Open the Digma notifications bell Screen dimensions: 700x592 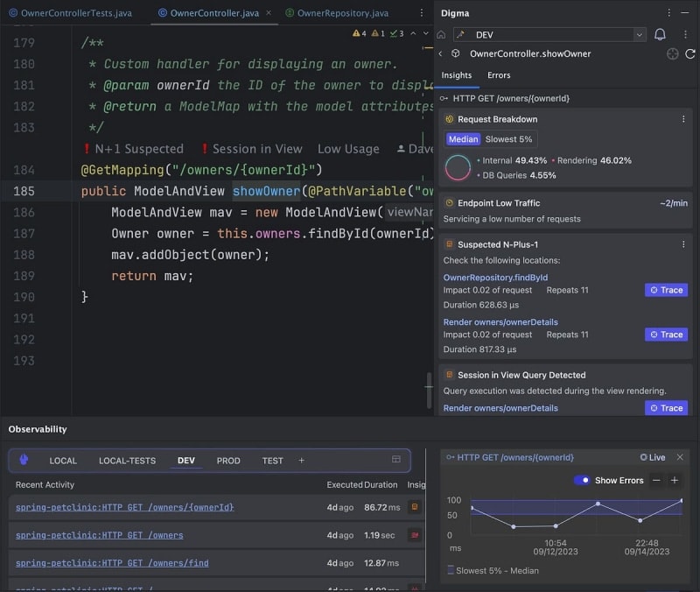click(660, 35)
